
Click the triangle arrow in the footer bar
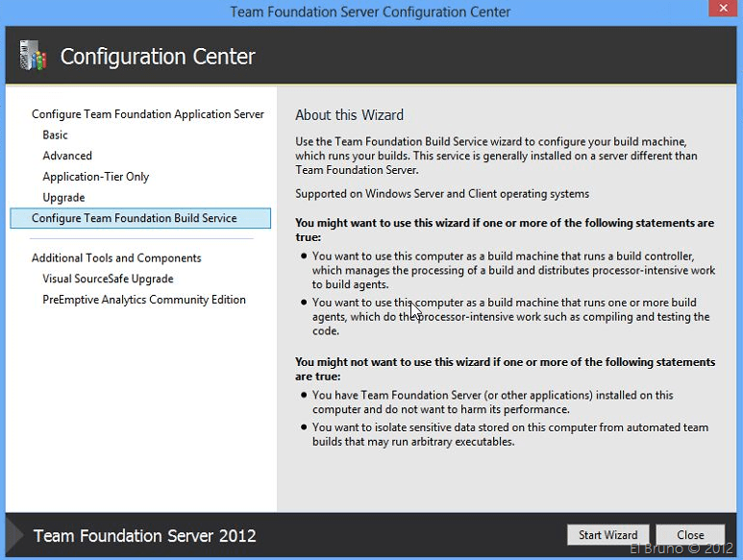click(15, 535)
